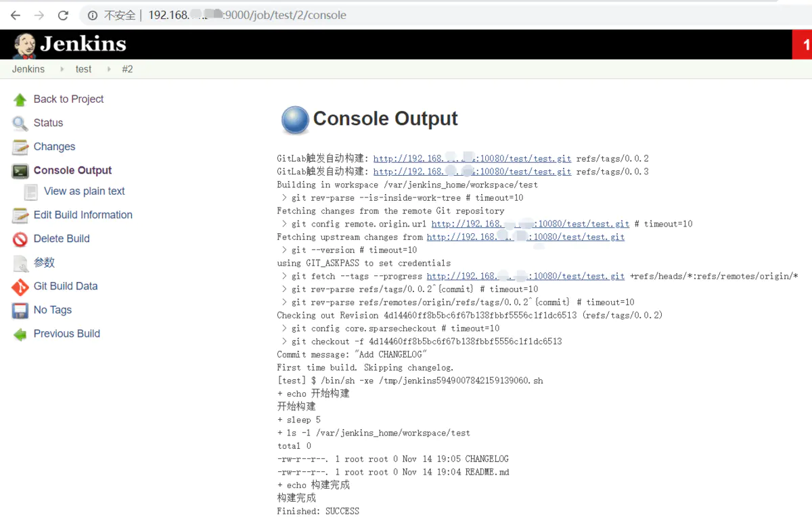Click the document icon for plain text
Viewport: 812px width, 526px height.
31,192
